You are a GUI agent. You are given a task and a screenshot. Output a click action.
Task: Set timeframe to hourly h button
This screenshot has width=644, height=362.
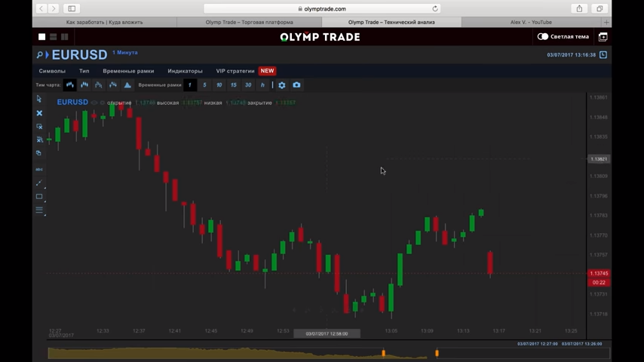click(262, 85)
